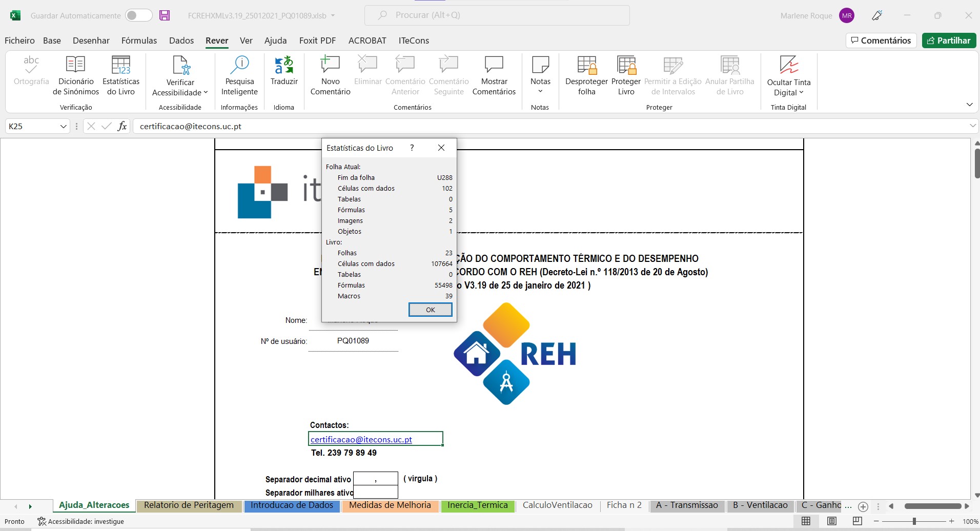The image size is (980, 531).
Task: Open file name dropdown in title bar
Action: [333, 15]
